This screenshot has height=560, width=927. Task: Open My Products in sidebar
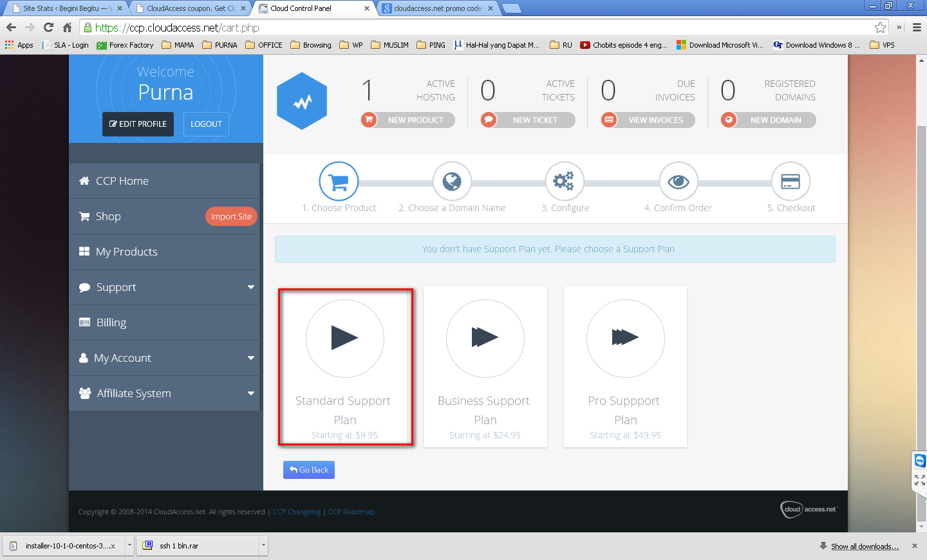pyautogui.click(x=164, y=252)
